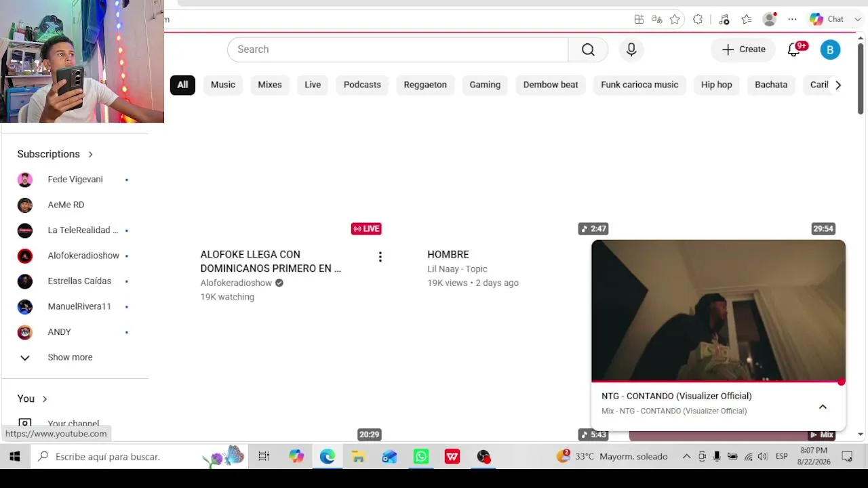The image size is (868, 488).
Task: Open the split screen browser icon
Action: [639, 19]
